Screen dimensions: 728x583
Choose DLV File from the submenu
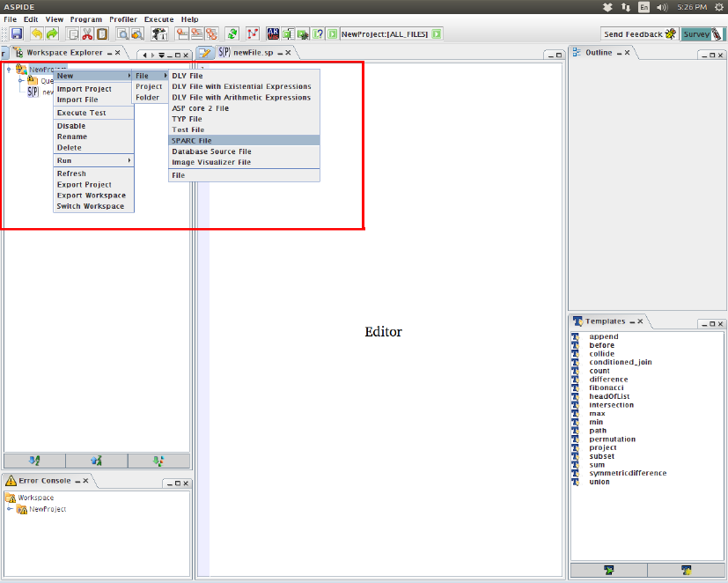point(244,76)
